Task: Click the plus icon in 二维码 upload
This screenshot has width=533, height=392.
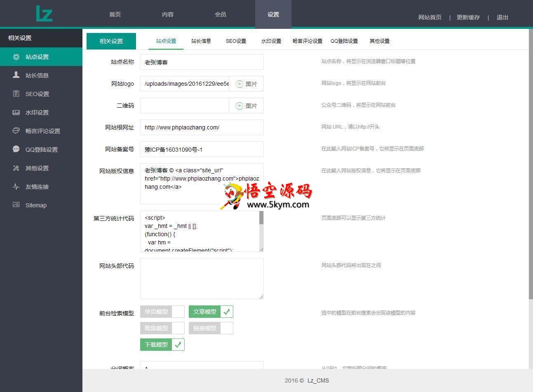Action: (x=239, y=106)
